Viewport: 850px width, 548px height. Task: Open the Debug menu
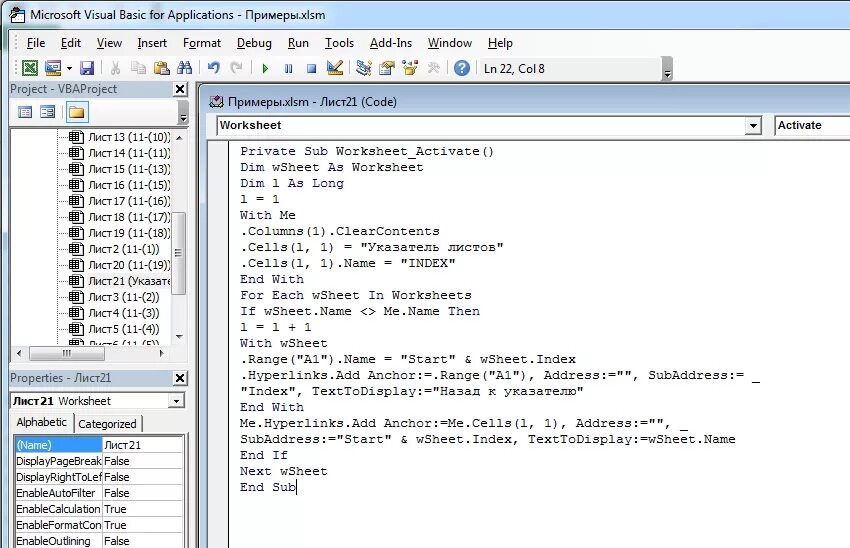click(x=254, y=43)
